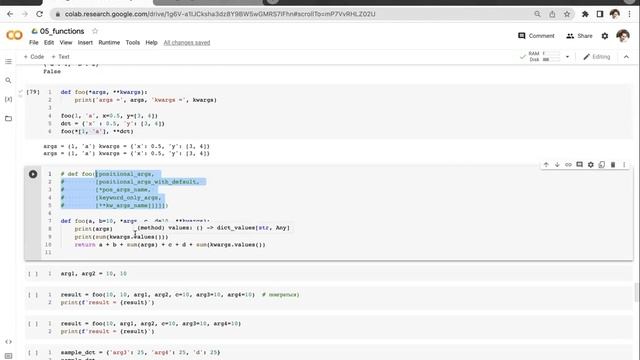Open the Chrome profile avatar in toolbar
640x360 pixels.
tap(615, 14)
